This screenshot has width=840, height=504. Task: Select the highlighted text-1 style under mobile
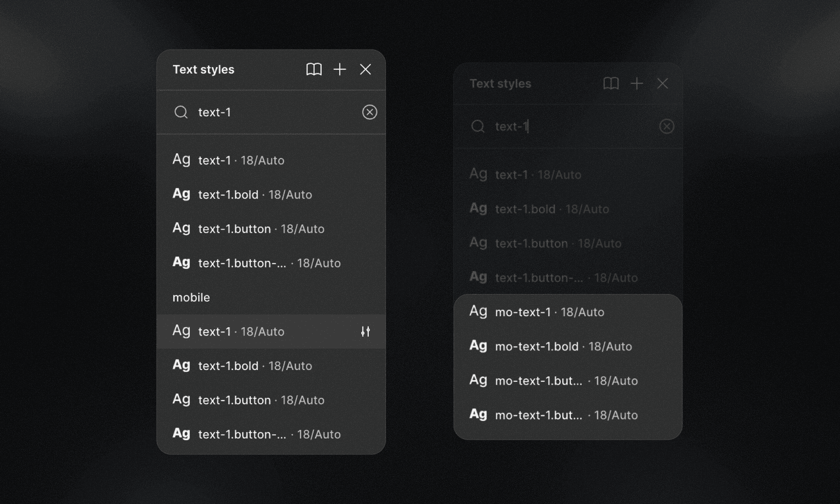coord(241,331)
